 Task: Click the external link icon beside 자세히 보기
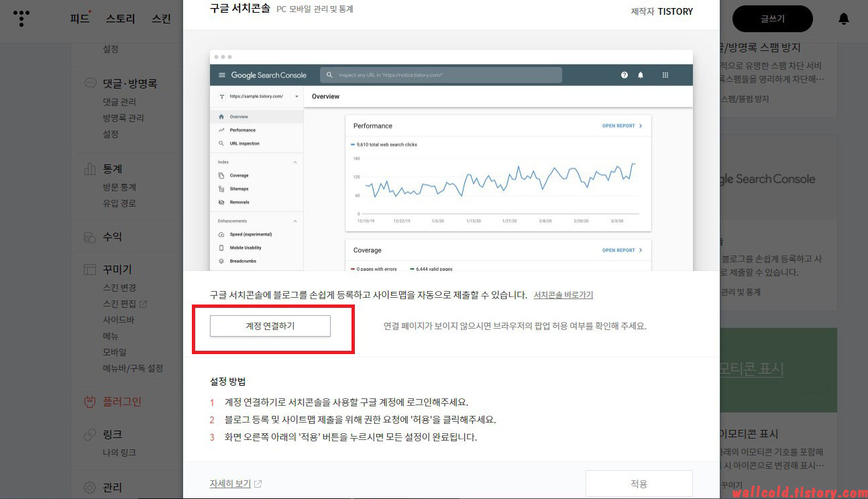[258, 484]
